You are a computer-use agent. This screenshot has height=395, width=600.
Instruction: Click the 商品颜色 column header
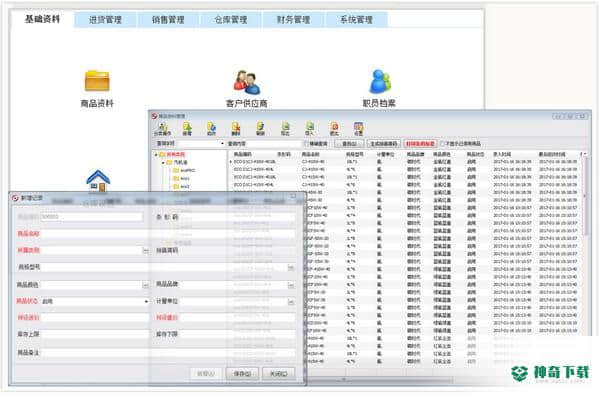click(x=442, y=154)
